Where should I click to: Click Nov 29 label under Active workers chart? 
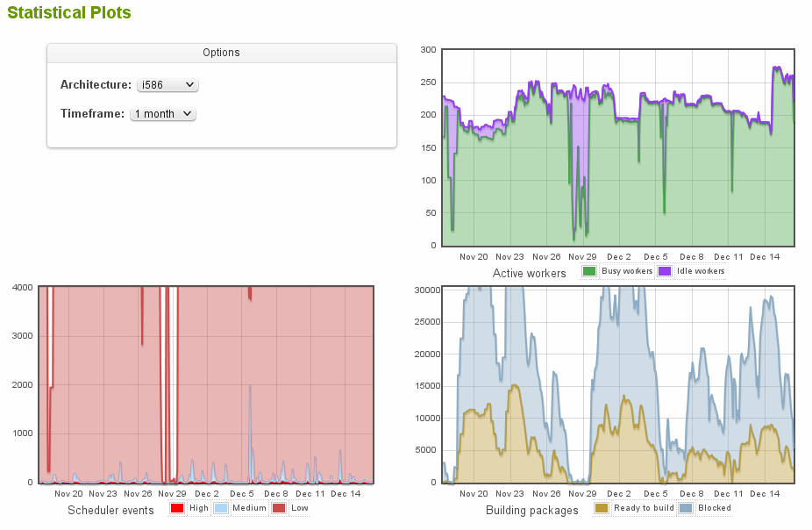point(582,257)
